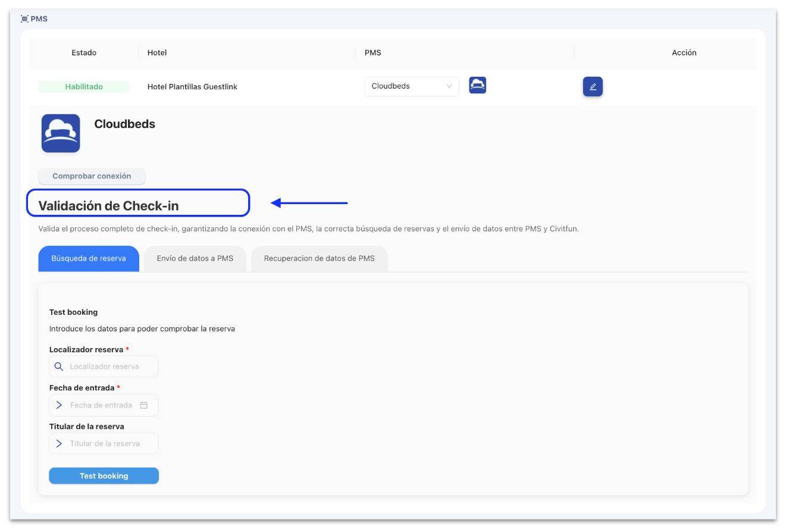Switch to the Envío de datos a PMS tab
Viewport: 789px width, 532px height.
(195, 258)
